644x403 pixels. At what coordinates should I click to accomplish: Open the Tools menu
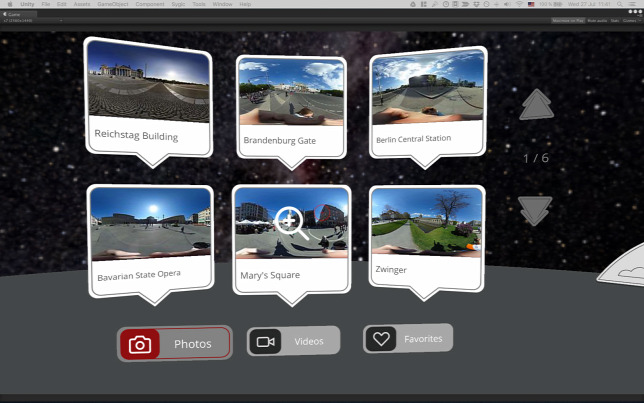199,4
